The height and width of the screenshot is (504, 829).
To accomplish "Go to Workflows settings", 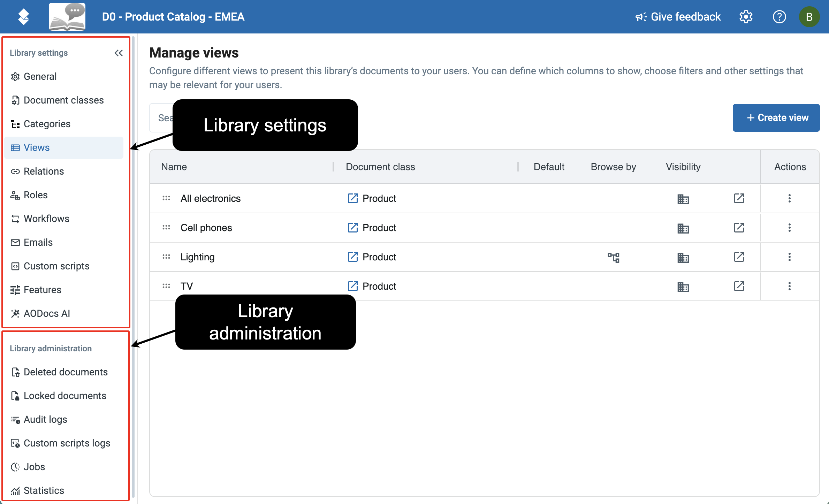I will [64, 219].
